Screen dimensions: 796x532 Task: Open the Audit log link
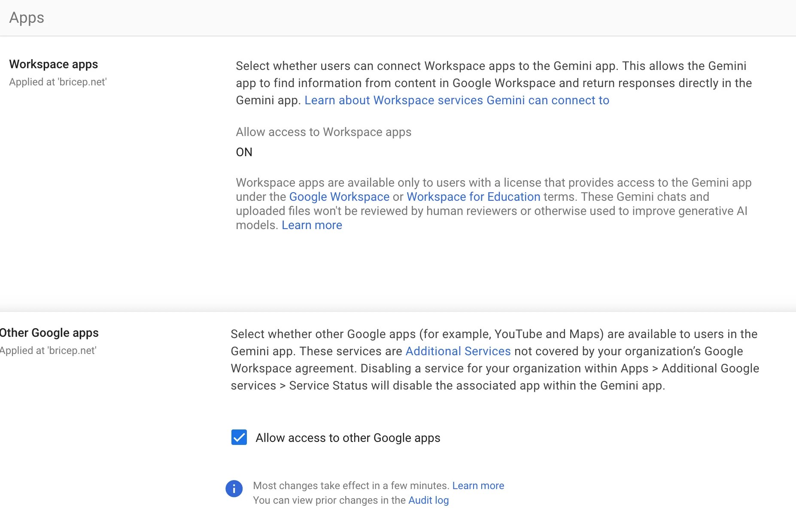click(428, 500)
